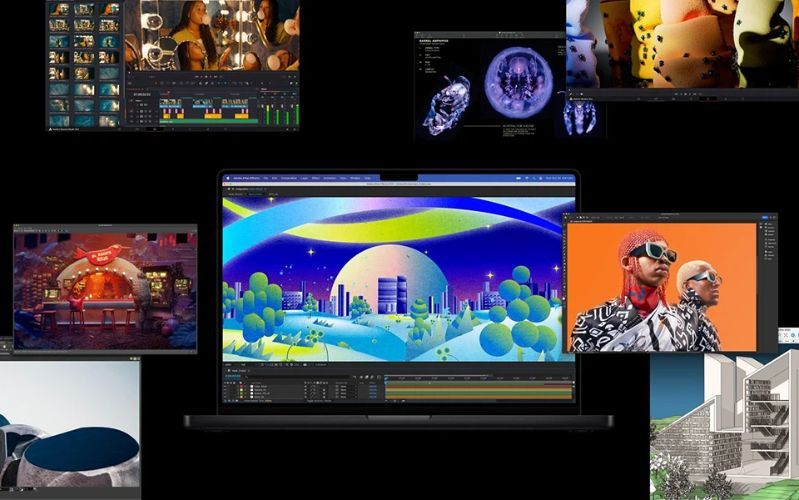Select the highlighted Edit page in DaVinci Resolve
Image resolution: width=799 pixels, height=500 pixels.
click(x=155, y=129)
